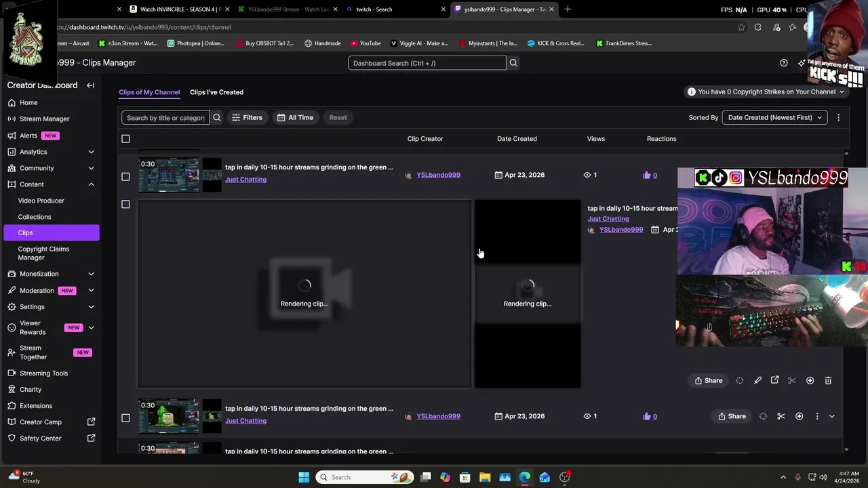
Task: Click the dashboard search magnifier button
Action: point(513,63)
